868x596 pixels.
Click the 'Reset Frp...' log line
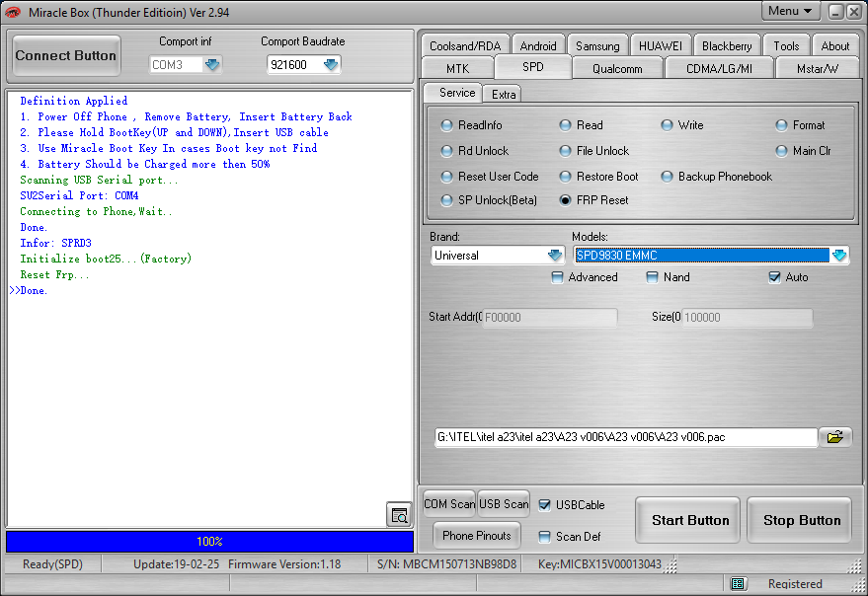click(x=54, y=274)
